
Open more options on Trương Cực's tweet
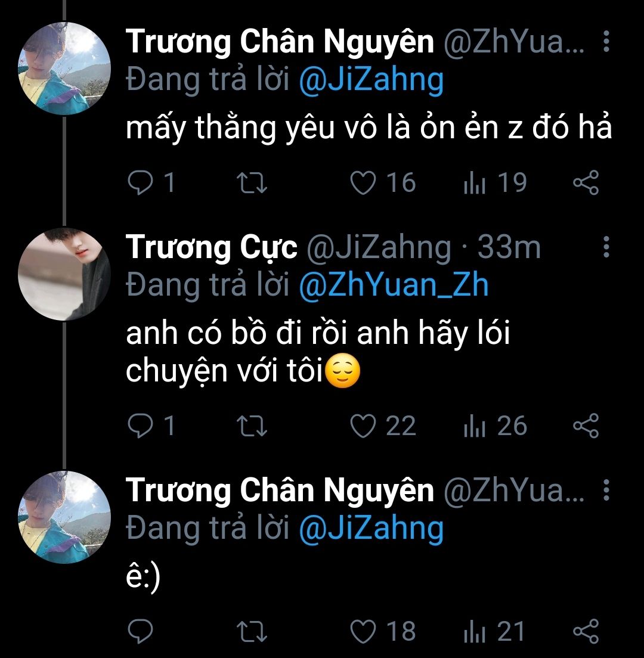click(x=606, y=247)
